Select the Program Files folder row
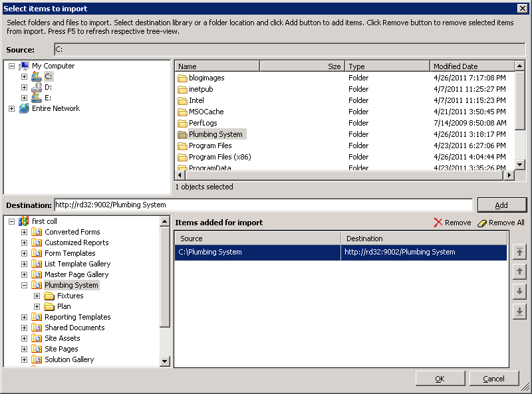The image size is (532, 394). tap(210, 146)
